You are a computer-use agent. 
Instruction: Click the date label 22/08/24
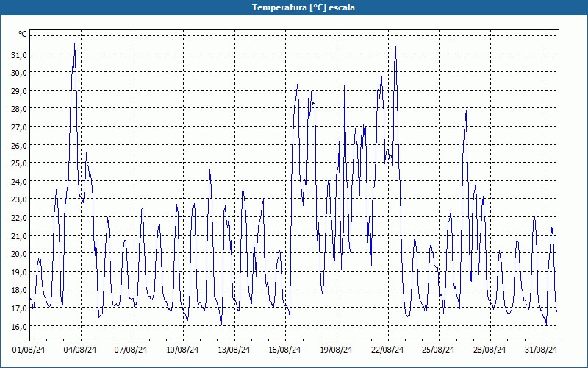(x=387, y=350)
